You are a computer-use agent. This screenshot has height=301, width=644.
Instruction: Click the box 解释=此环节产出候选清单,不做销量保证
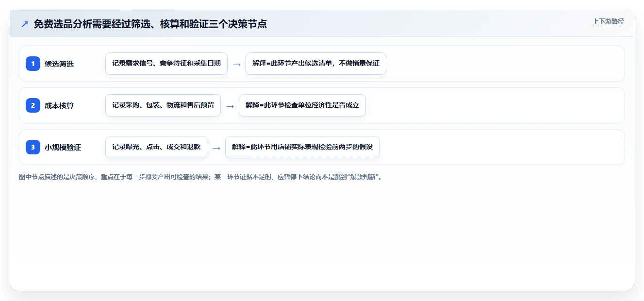(316, 64)
